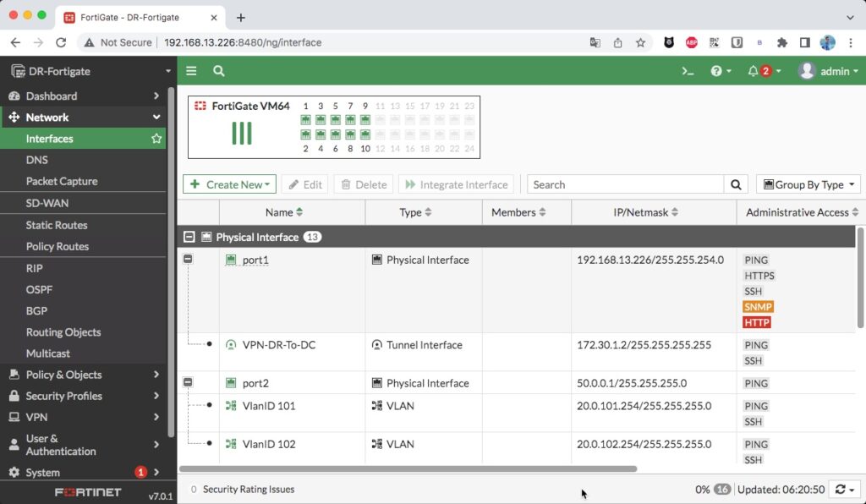
Task: Expand User & Authentication menu
Action: 83,445
